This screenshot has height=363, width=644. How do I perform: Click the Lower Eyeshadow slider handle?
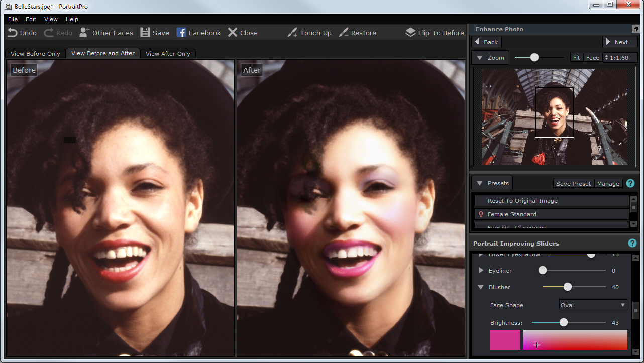click(591, 255)
